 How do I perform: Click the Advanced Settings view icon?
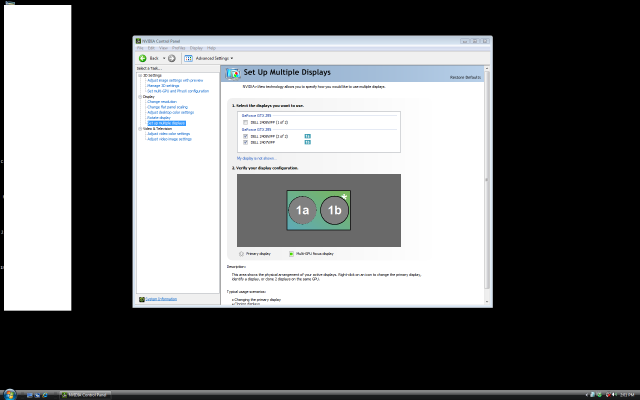tap(188, 58)
